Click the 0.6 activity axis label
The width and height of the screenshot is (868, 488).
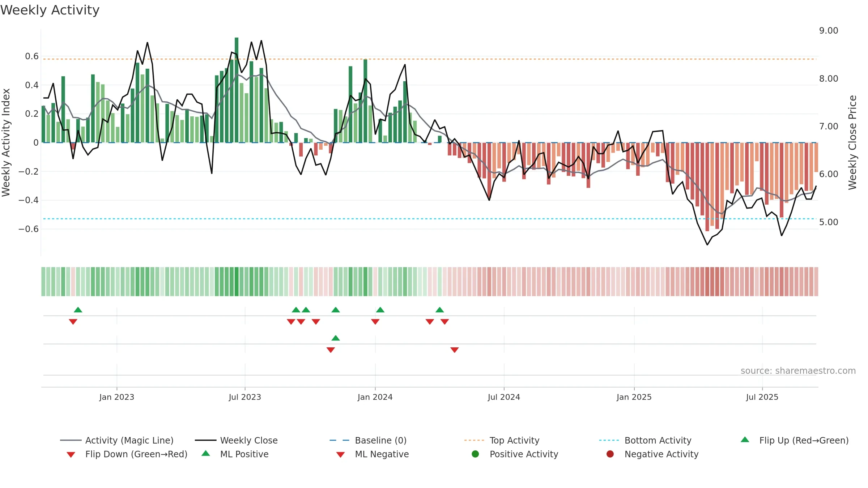[32, 56]
